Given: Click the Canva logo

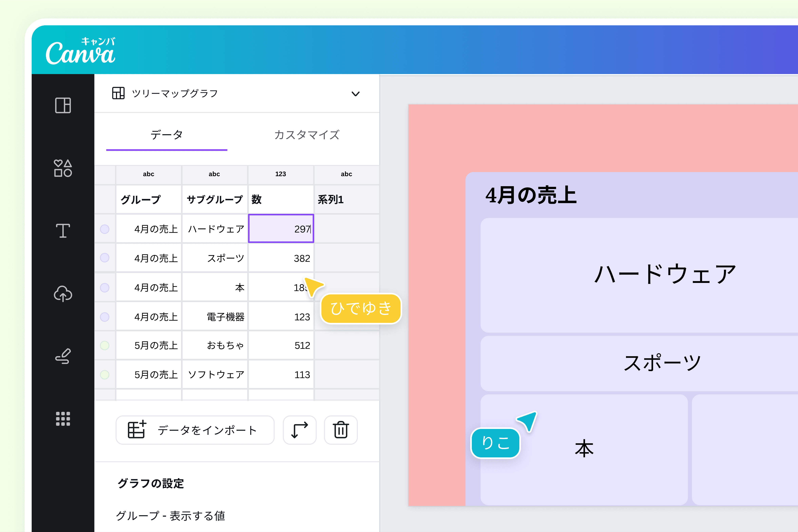Looking at the screenshot, I should pyautogui.click(x=80, y=52).
